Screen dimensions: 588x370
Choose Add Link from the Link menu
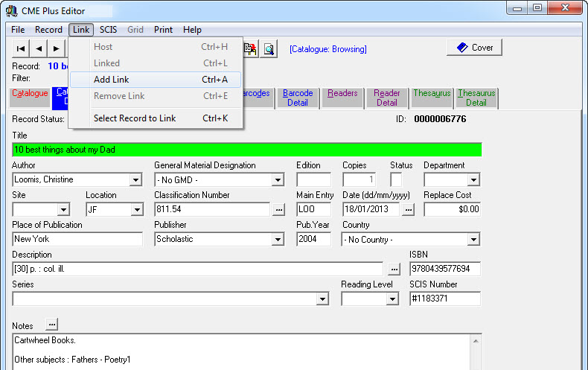[112, 80]
